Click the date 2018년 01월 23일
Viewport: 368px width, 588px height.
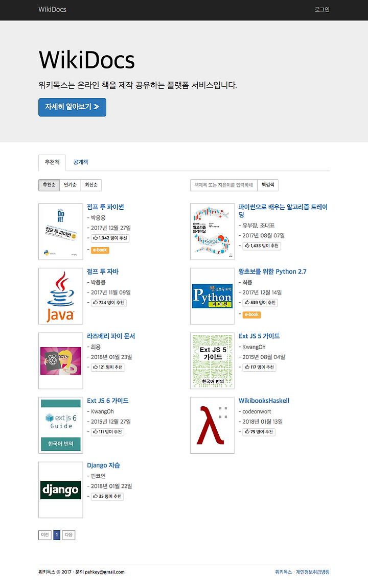click(x=111, y=357)
